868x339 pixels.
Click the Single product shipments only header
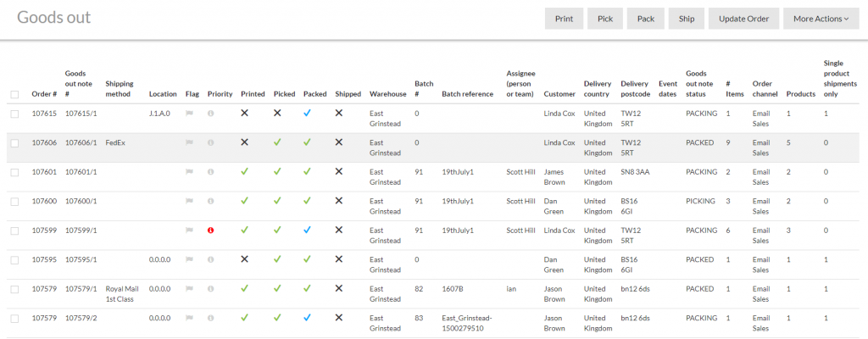coord(840,78)
